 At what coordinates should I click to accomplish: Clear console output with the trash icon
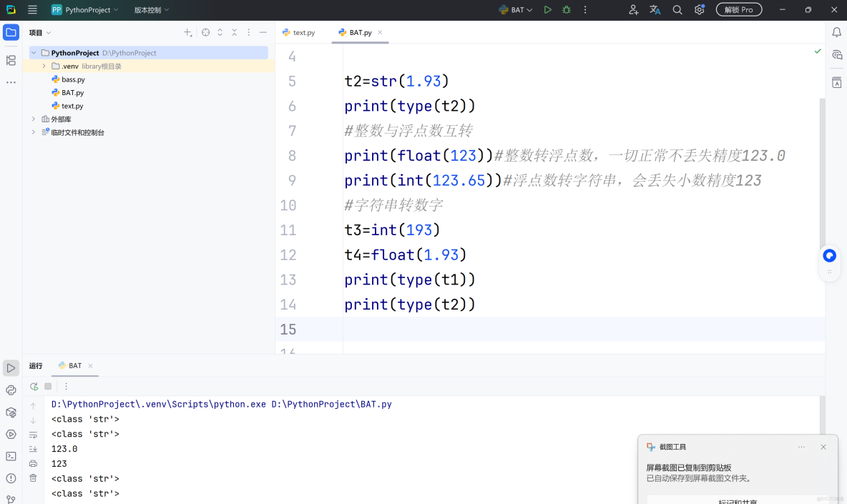(x=33, y=478)
